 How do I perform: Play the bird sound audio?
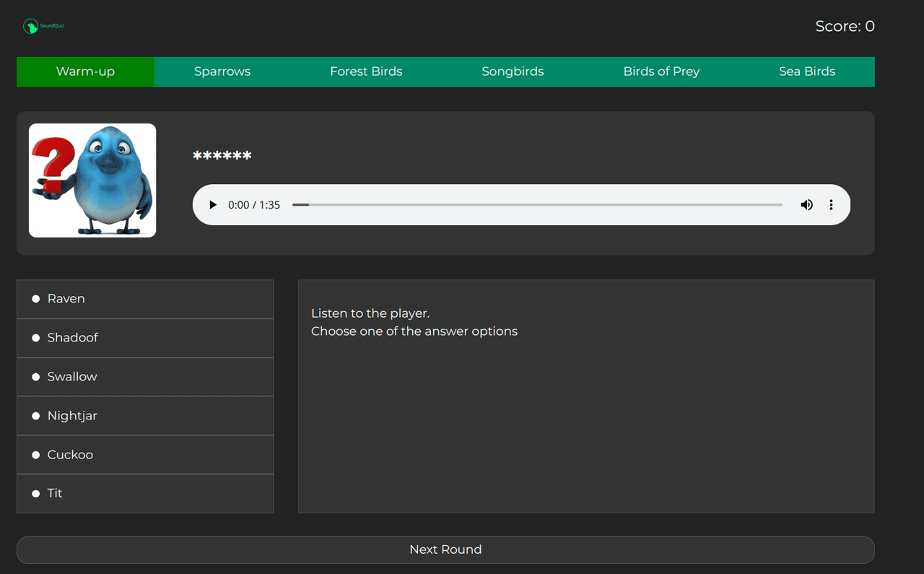213,205
